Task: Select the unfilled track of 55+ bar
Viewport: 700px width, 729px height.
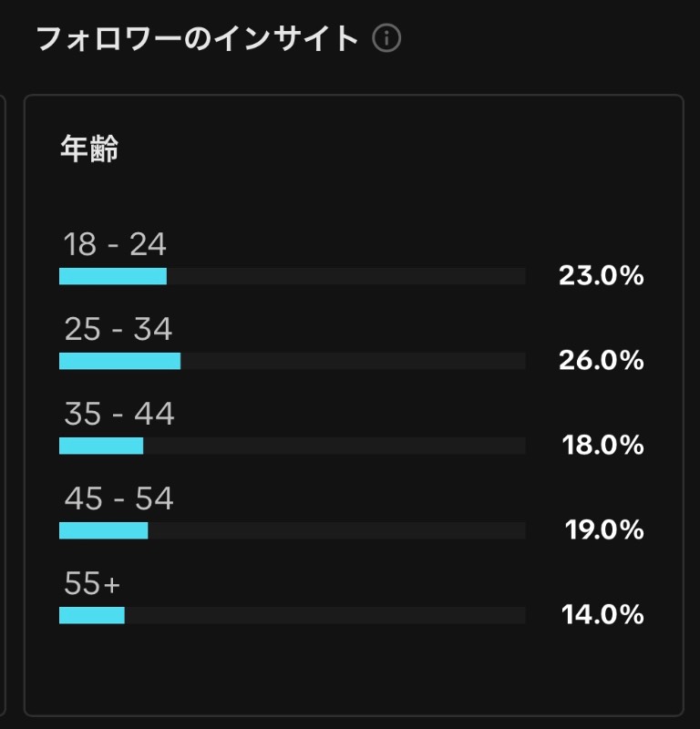Action: 325,615
